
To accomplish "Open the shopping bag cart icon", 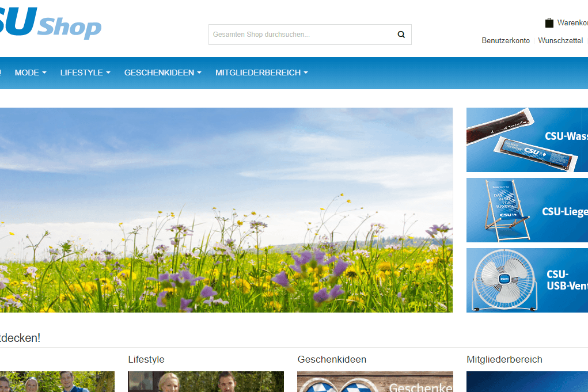I will click(549, 23).
